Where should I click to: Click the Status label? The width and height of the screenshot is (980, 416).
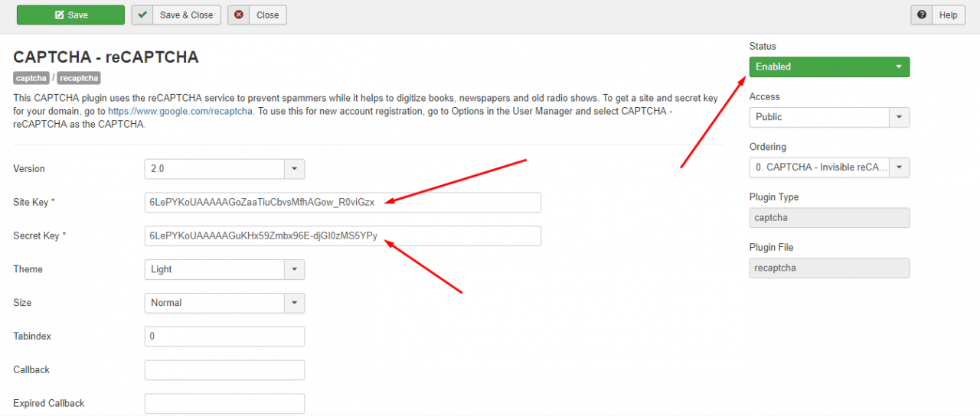[763, 47]
